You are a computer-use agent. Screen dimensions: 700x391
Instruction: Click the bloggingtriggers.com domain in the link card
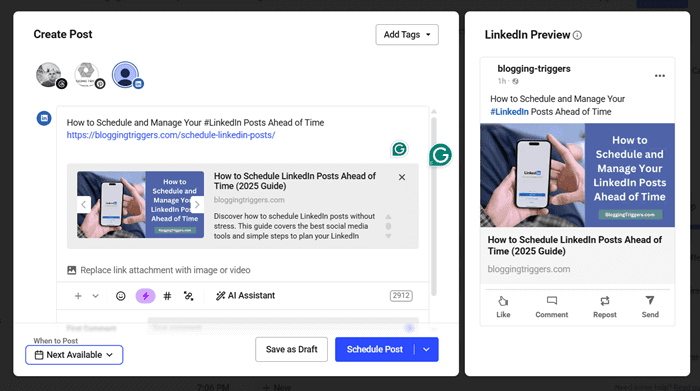coord(249,200)
